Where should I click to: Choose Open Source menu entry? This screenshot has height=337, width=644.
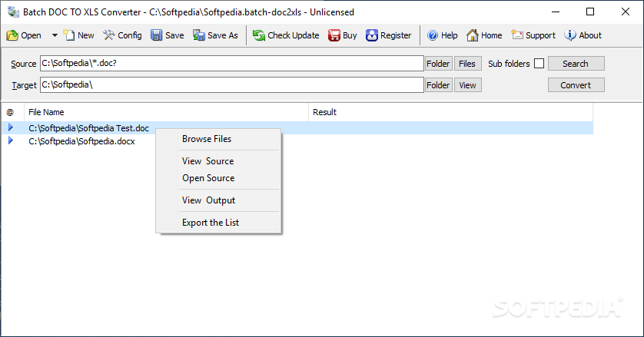(x=218, y=178)
